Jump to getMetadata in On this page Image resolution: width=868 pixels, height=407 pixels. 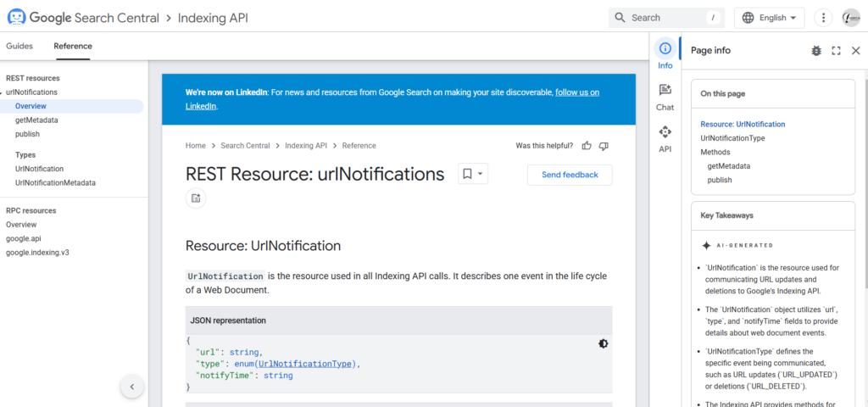pyautogui.click(x=728, y=165)
